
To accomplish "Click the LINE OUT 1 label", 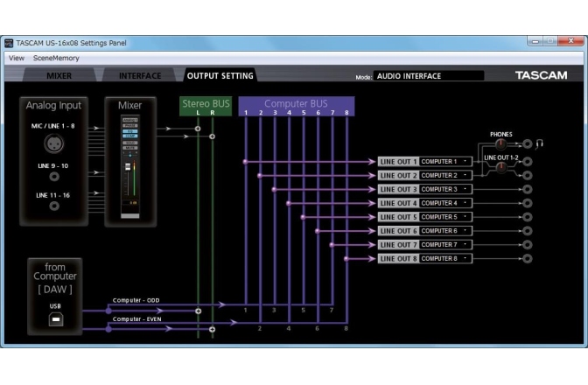I will [398, 162].
